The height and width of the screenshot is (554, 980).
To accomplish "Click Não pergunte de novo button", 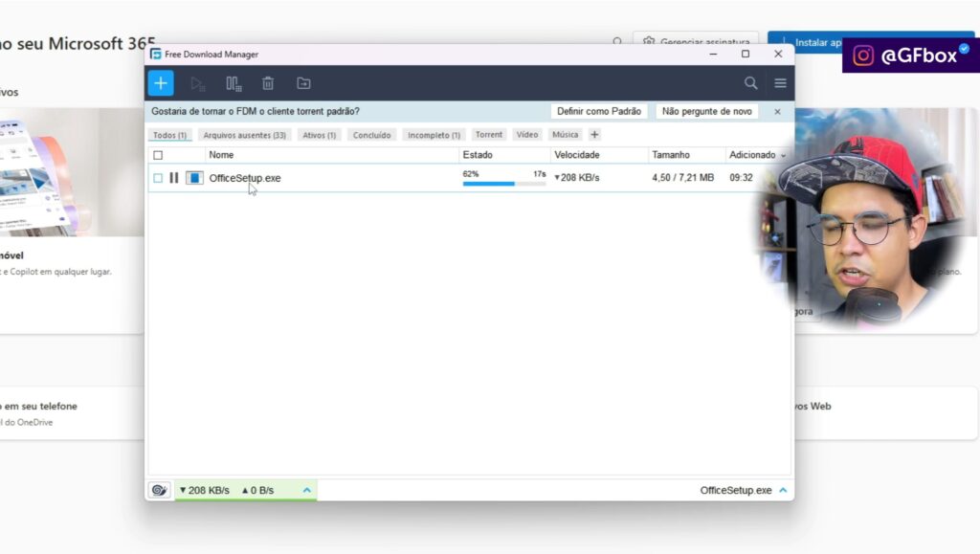I will [707, 111].
